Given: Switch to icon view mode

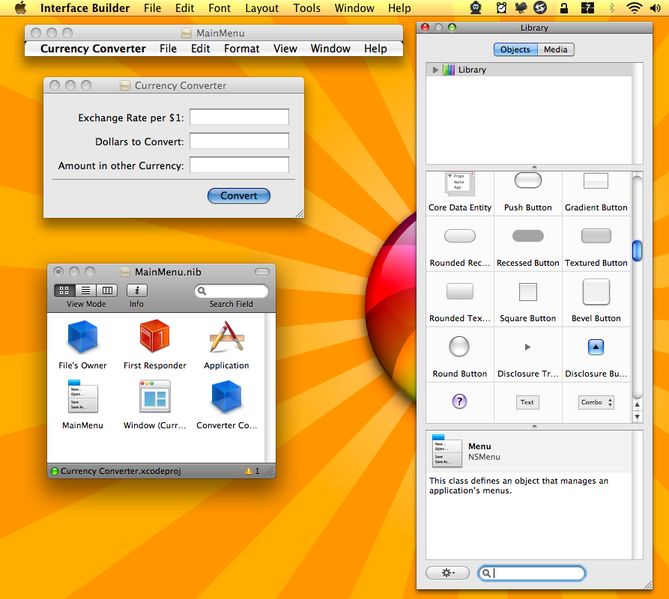Looking at the screenshot, I should coord(64,291).
